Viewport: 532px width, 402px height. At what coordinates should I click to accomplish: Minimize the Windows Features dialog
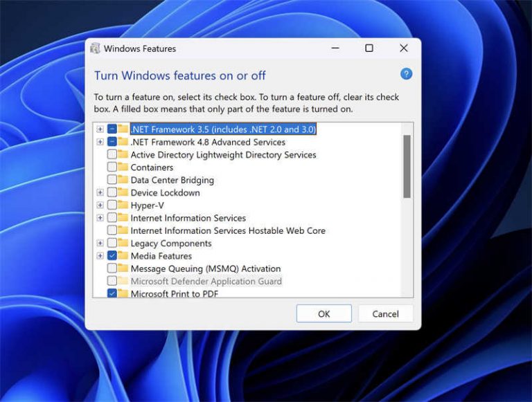point(335,48)
